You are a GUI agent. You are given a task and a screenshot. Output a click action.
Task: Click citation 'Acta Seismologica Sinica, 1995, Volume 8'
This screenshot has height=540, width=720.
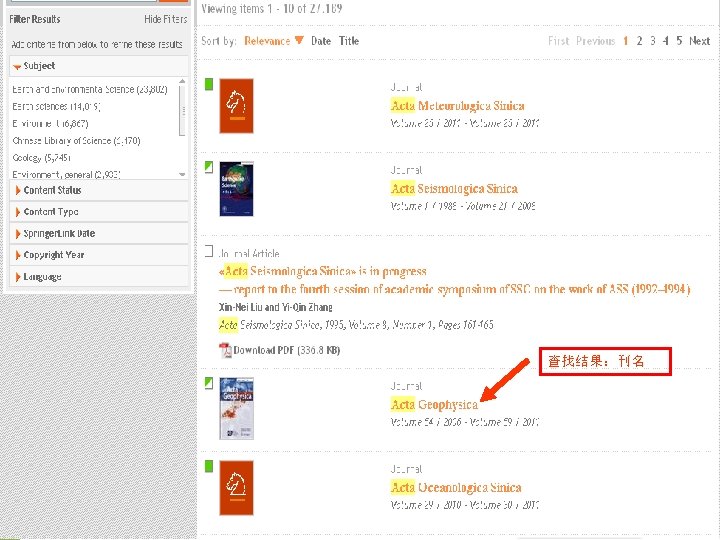click(356, 325)
